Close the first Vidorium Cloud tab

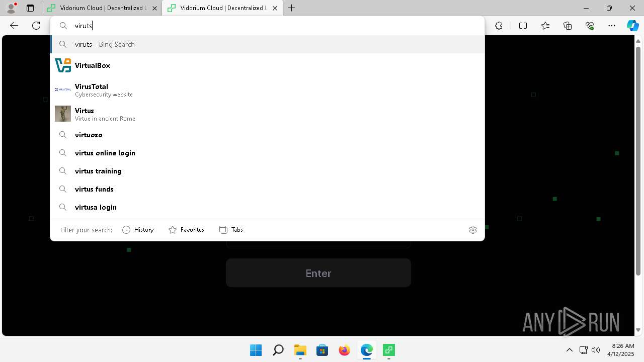point(154,8)
